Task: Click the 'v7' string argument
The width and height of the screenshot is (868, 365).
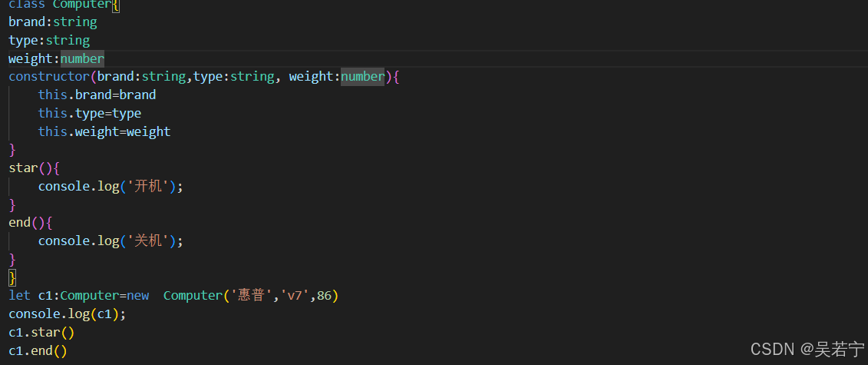Action: pos(295,296)
